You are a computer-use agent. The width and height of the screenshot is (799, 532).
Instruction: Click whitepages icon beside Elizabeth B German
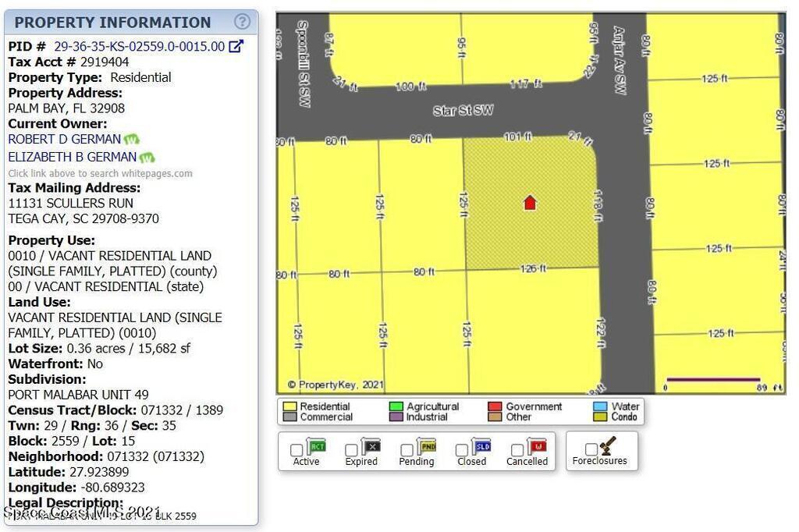click(x=147, y=158)
